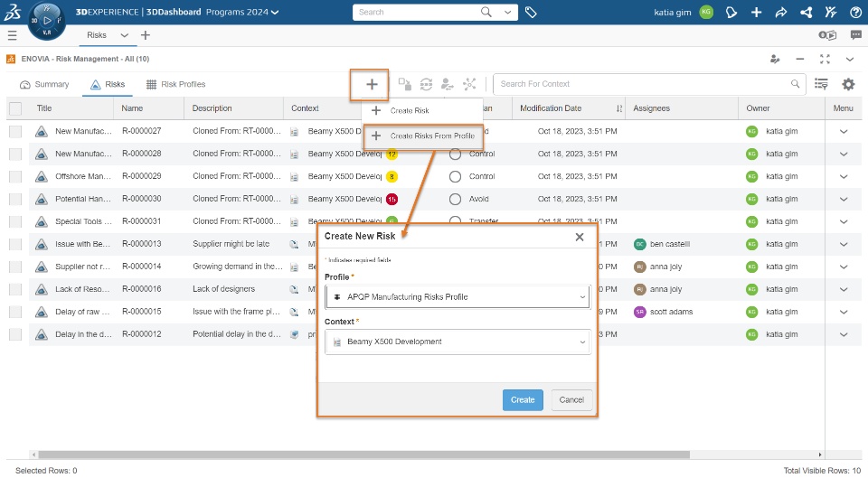Check the row R-0000028 checkbox
This screenshot has width=868, height=487.
[x=15, y=154]
